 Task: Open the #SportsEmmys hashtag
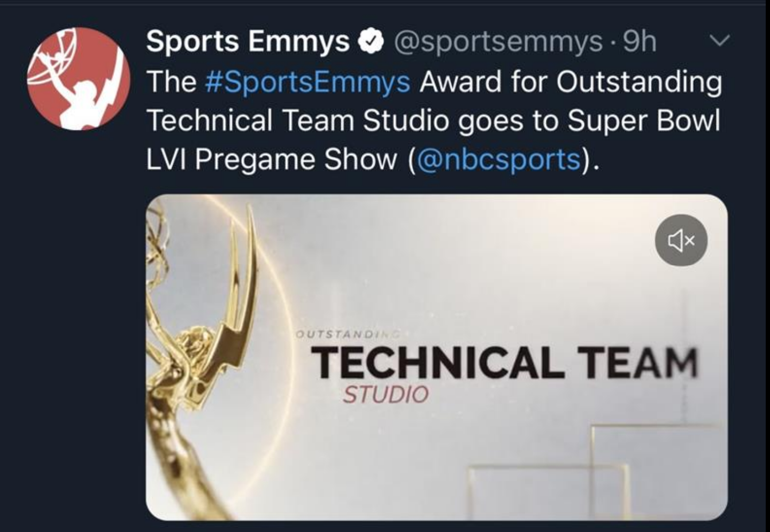coord(307,82)
